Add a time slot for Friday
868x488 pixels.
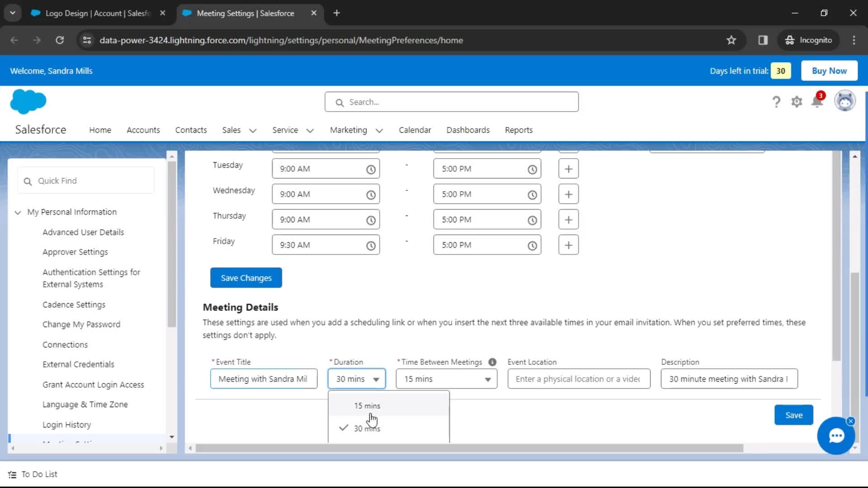tap(568, 245)
